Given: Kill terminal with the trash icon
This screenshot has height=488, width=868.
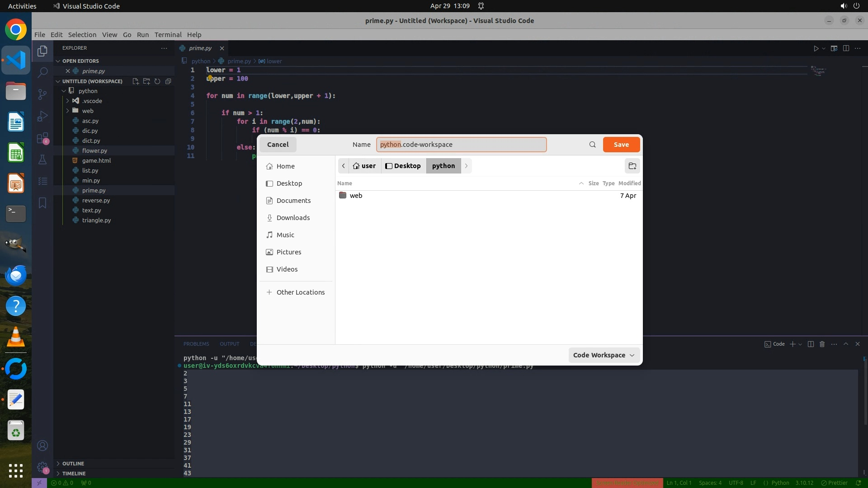Looking at the screenshot, I should [x=822, y=344].
